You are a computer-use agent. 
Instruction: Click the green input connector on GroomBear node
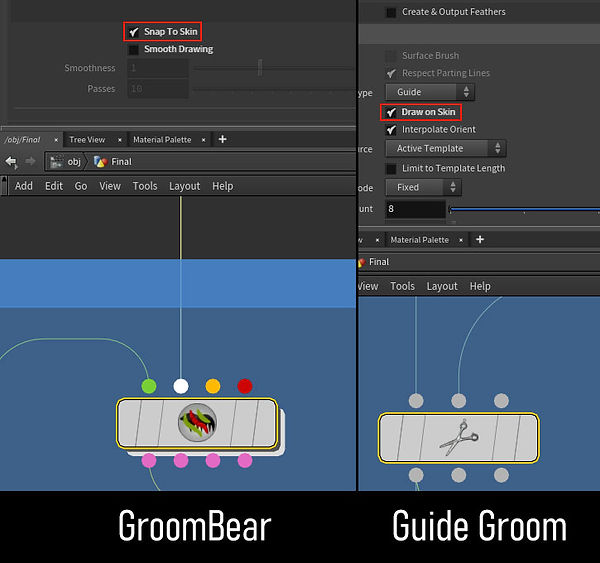(149, 386)
